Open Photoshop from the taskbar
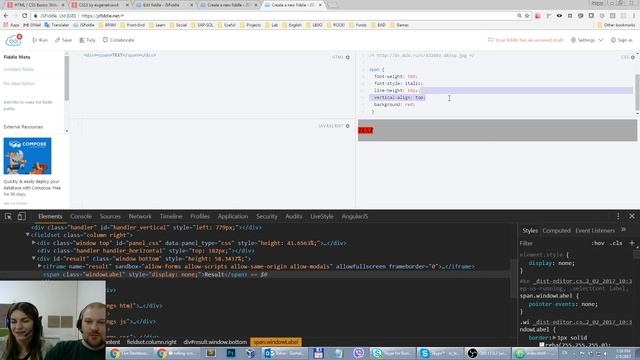 pos(231,353)
